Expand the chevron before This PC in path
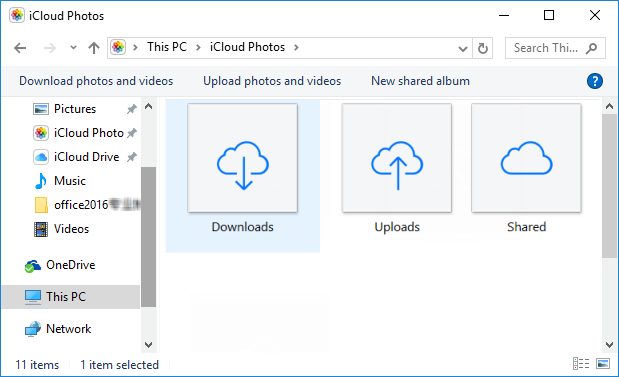 (135, 48)
